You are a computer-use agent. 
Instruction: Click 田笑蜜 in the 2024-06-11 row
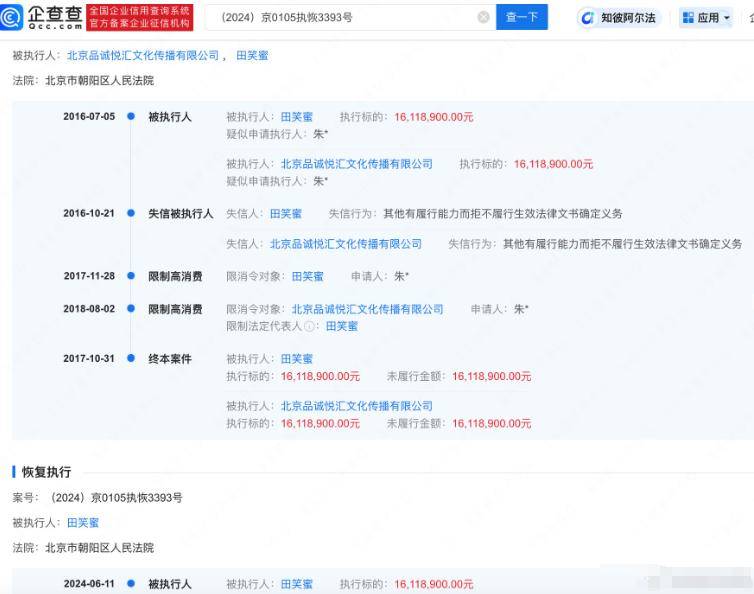pyautogui.click(x=297, y=584)
